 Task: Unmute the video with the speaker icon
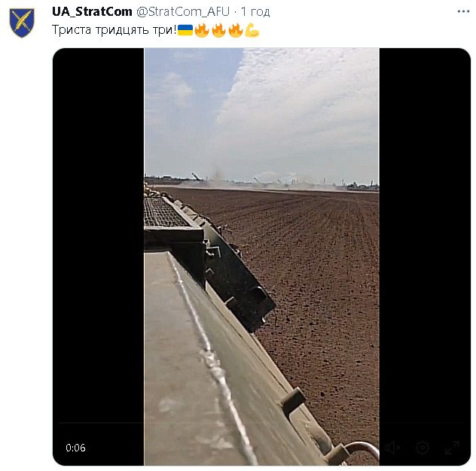click(392, 448)
